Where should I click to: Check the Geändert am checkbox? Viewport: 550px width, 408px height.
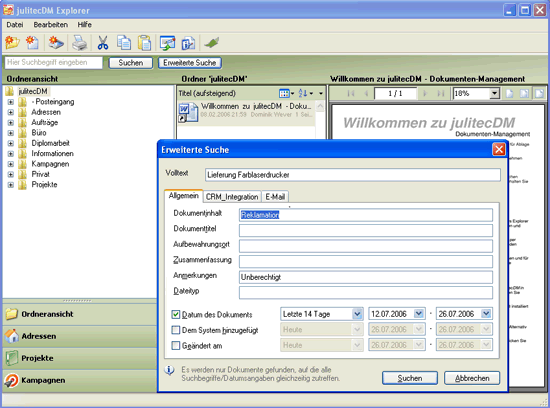175,346
